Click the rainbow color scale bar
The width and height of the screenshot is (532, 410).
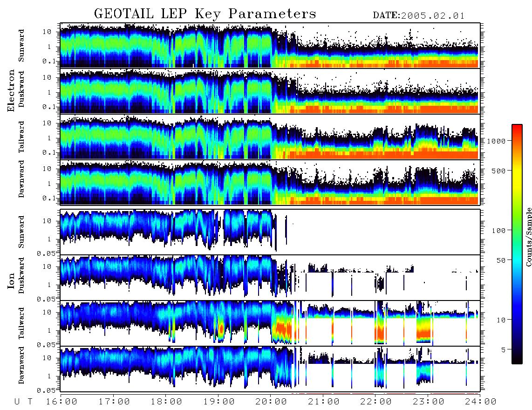(x=517, y=244)
